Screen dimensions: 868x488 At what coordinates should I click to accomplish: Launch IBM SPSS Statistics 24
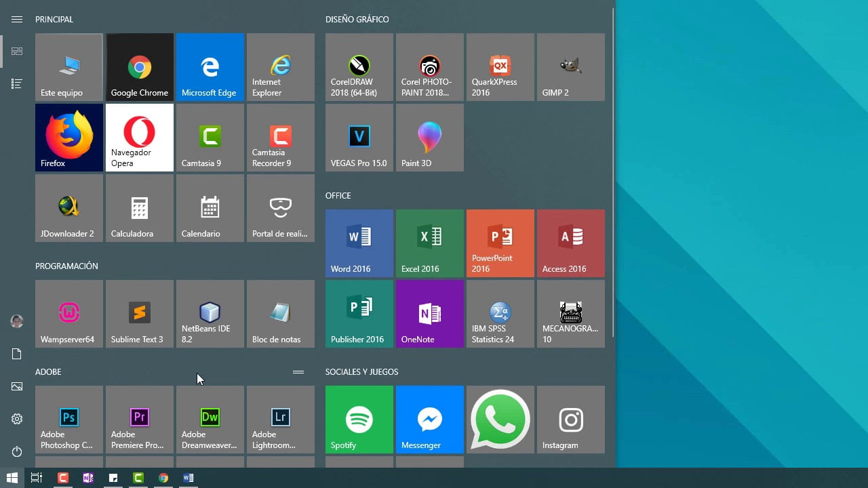pyautogui.click(x=500, y=313)
